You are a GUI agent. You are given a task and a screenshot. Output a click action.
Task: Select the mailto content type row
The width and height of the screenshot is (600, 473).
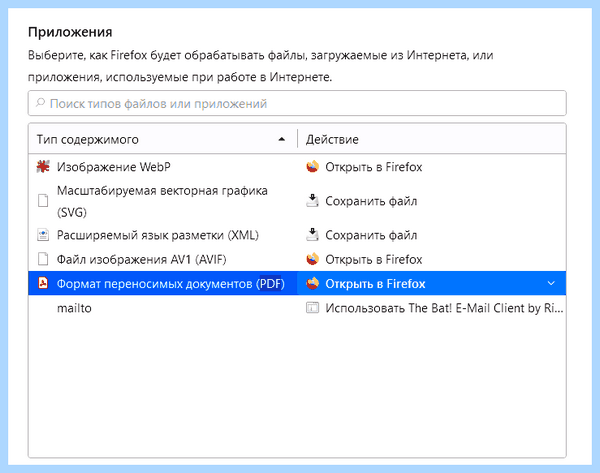[x=297, y=308]
